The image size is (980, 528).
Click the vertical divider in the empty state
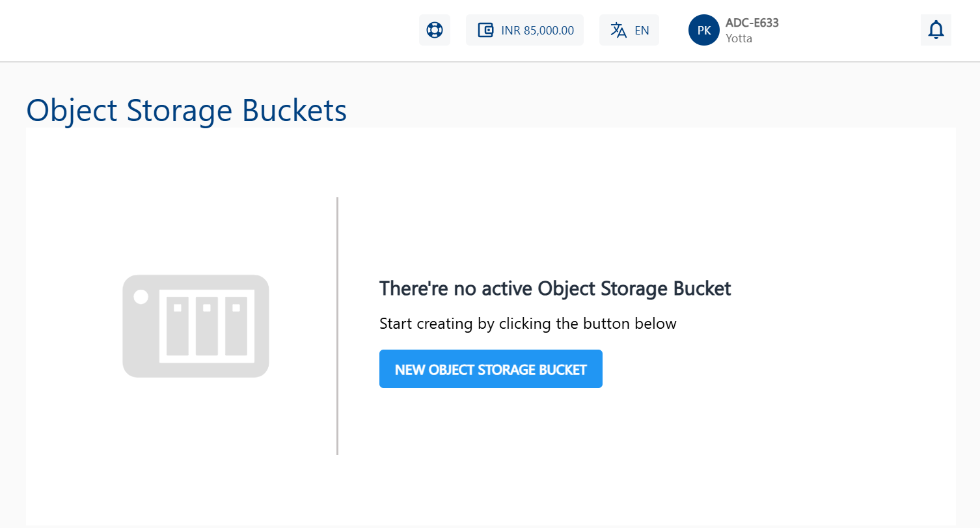[337, 326]
